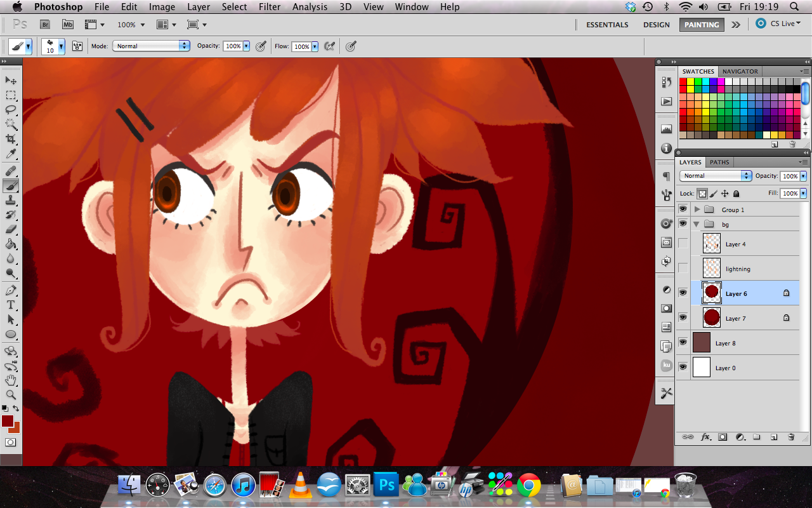The height and width of the screenshot is (508, 812).
Task: Select the Type tool
Action: [11, 305]
